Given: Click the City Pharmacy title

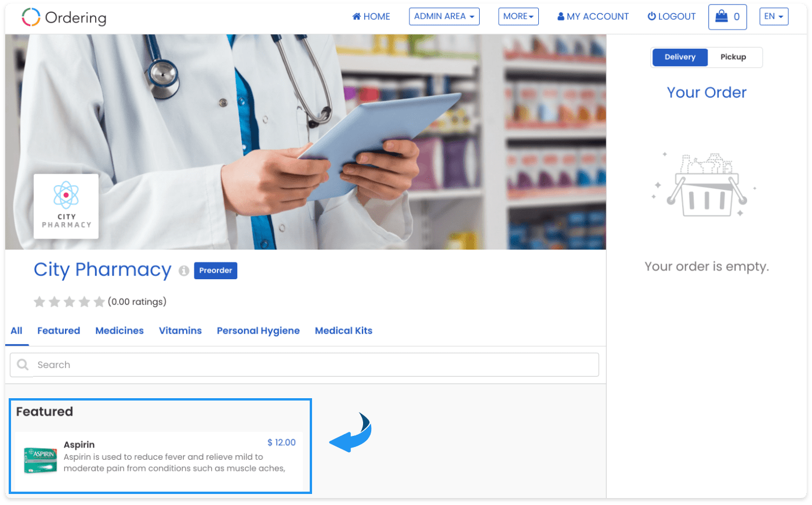Looking at the screenshot, I should (103, 270).
